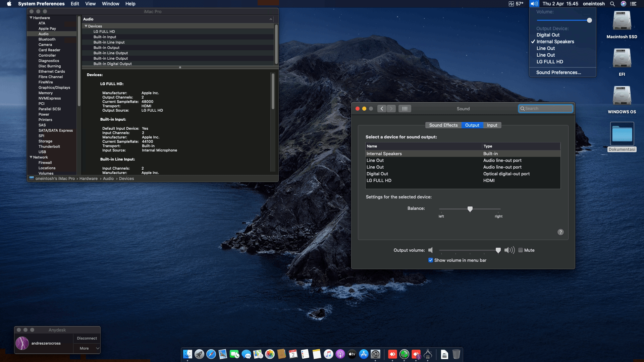
Task: Show all preferences grid button
Action: pyautogui.click(x=405, y=109)
